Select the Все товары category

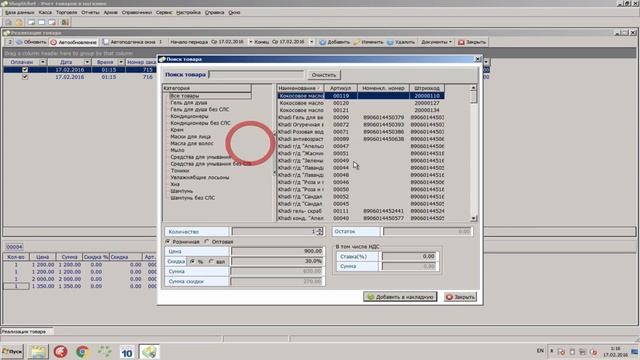tap(184, 96)
